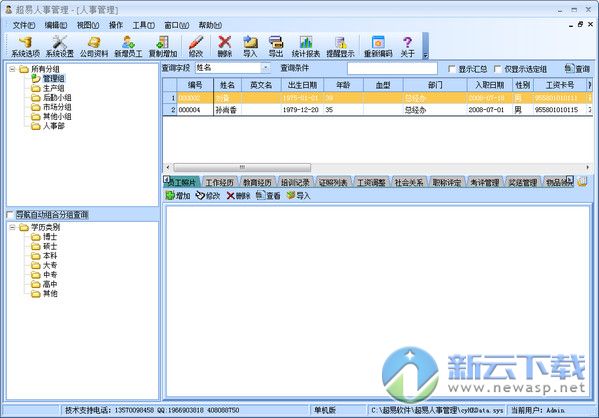Collapse the 学历类别 tree node

coord(12,227)
